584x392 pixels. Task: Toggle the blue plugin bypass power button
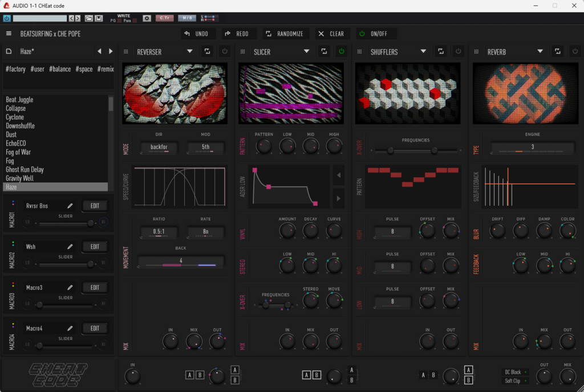[7, 18]
